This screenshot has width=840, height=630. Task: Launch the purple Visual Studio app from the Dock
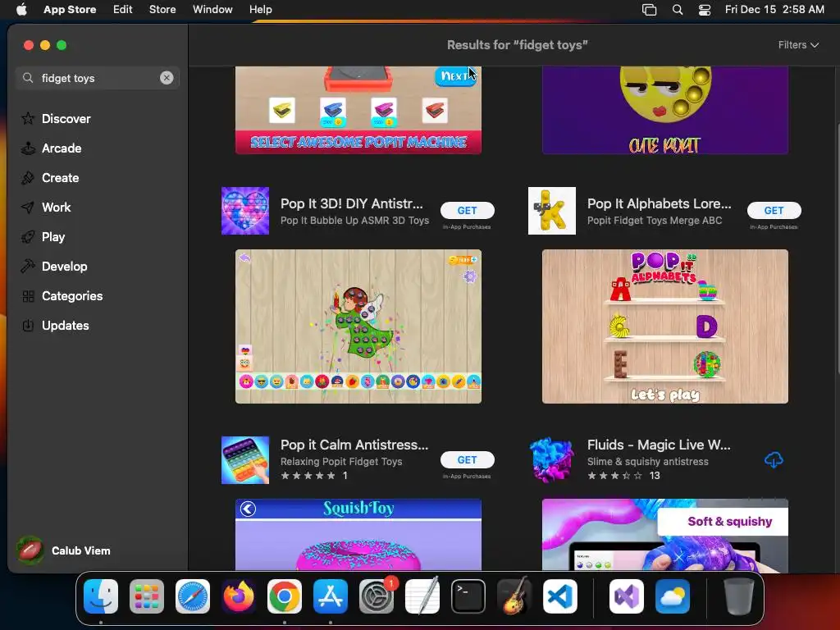coord(626,596)
